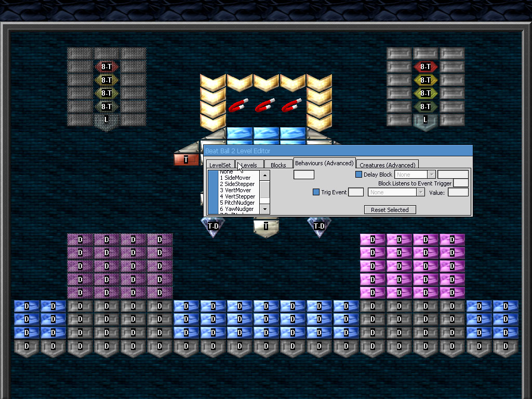Click the field right of the Delay Block dropdown

coord(453,175)
